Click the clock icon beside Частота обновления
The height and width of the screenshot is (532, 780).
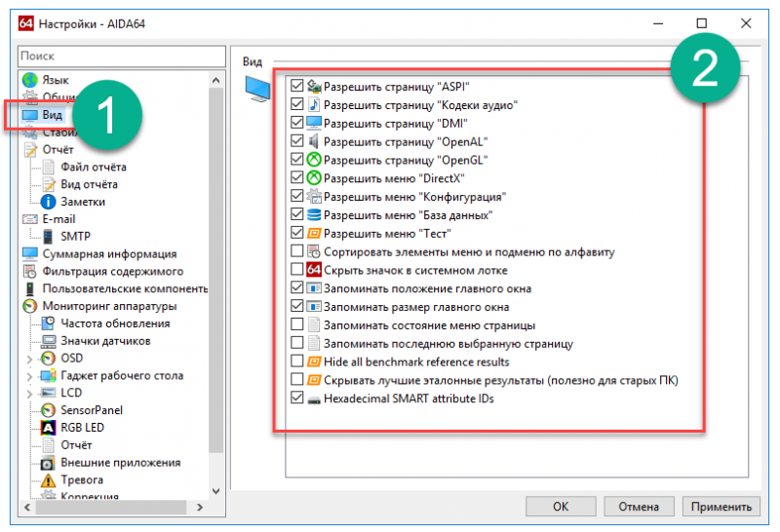(x=48, y=323)
